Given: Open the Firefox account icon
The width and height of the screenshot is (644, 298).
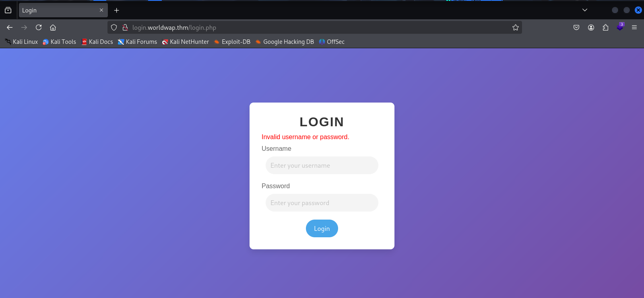Looking at the screenshot, I should tap(591, 27).
